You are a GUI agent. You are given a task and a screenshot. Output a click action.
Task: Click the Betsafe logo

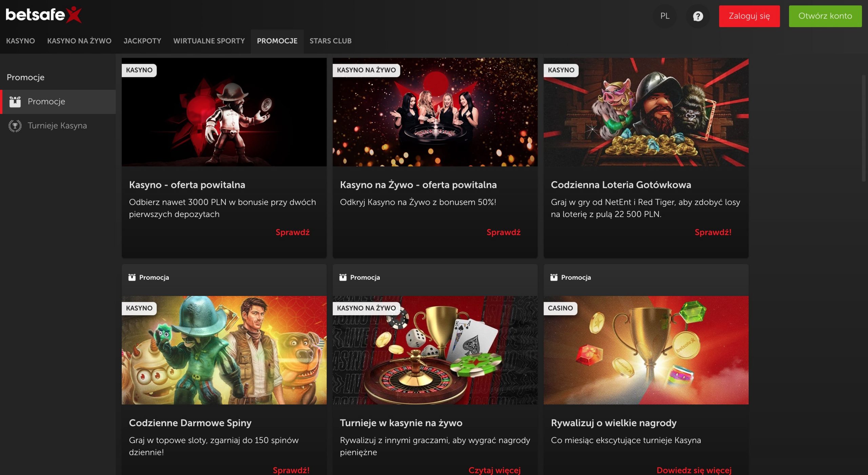[43, 15]
